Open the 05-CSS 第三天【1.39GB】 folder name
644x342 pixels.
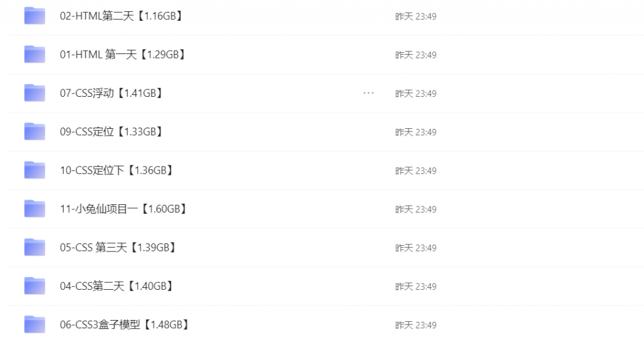point(118,248)
